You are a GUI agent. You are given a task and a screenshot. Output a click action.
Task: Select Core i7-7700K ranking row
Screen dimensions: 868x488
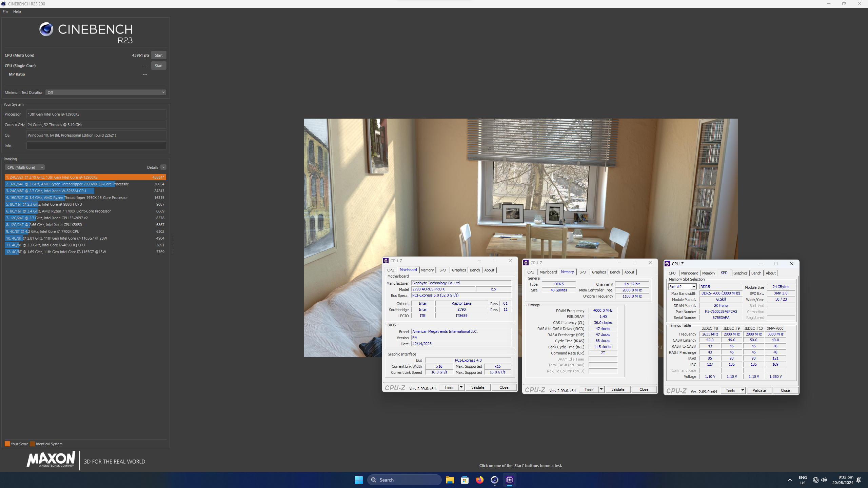click(x=85, y=231)
